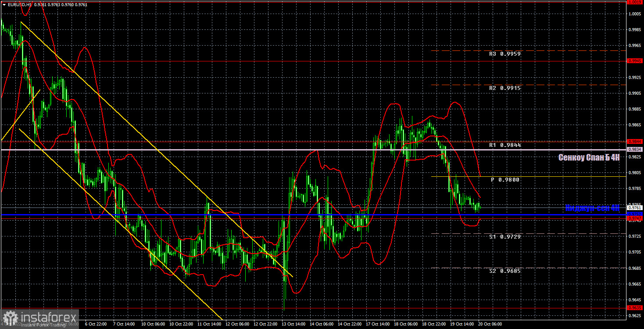Click the 0.9625 price scale value
Screen dimensions: 644x329
click(635, 315)
